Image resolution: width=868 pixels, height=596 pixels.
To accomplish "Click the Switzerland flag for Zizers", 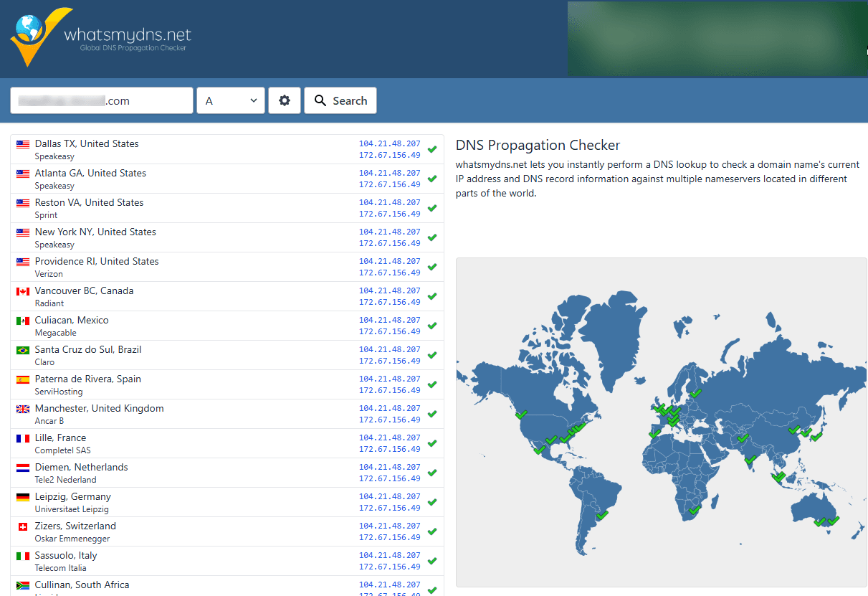I will pos(23,526).
